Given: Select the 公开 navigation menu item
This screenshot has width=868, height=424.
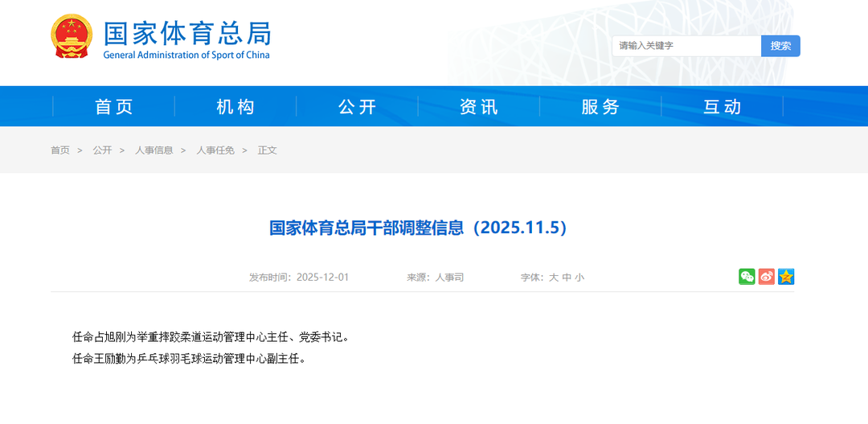Looking at the screenshot, I should [358, 107].
